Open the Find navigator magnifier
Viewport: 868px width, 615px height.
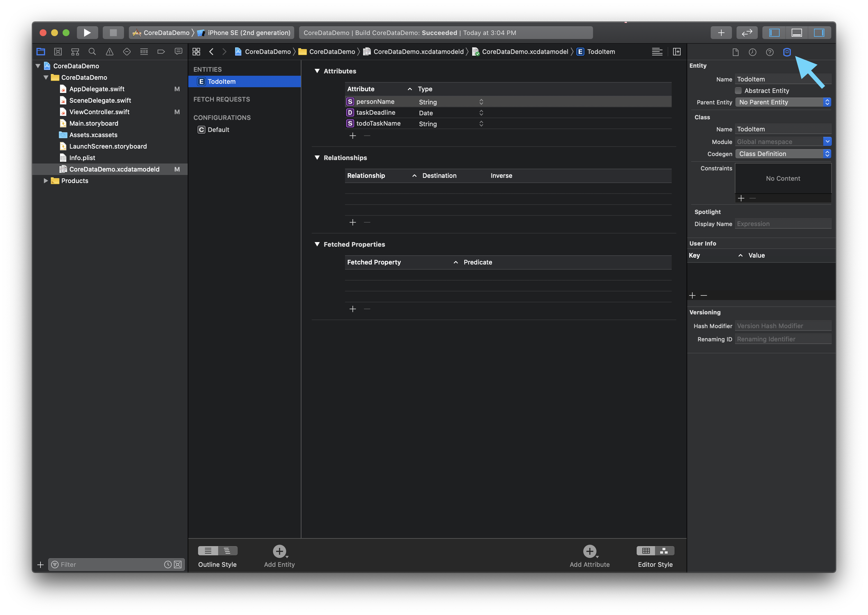[x=92, y=52]
